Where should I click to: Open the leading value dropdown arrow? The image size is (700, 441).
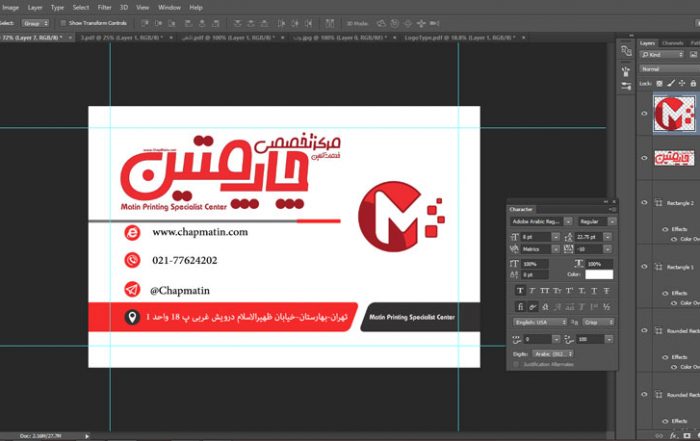pyautogui.click(x=608, y=237)
